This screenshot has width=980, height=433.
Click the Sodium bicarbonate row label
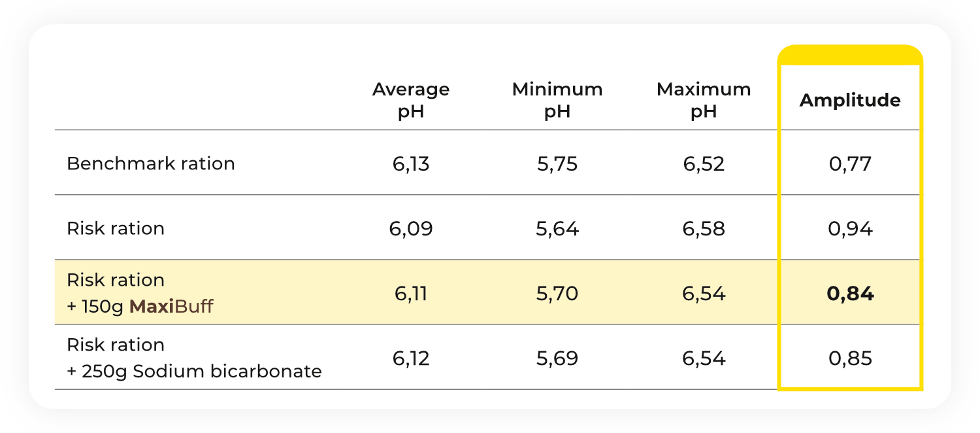point(194,358)
